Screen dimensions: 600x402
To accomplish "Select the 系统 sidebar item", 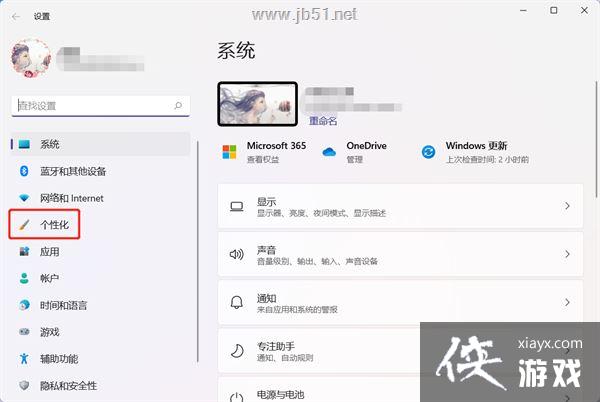I will tap(100, 144).
